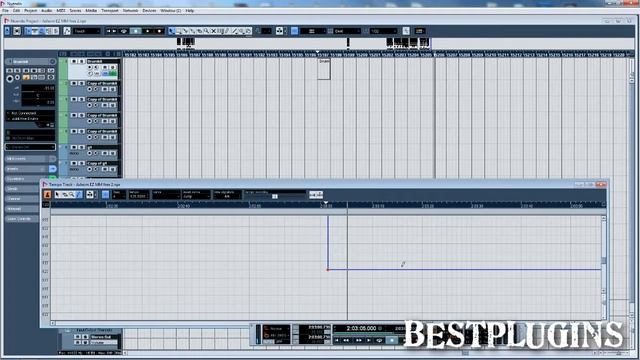Select the Object Selection arrow tool
640x360 pixels.
(171, 31)
